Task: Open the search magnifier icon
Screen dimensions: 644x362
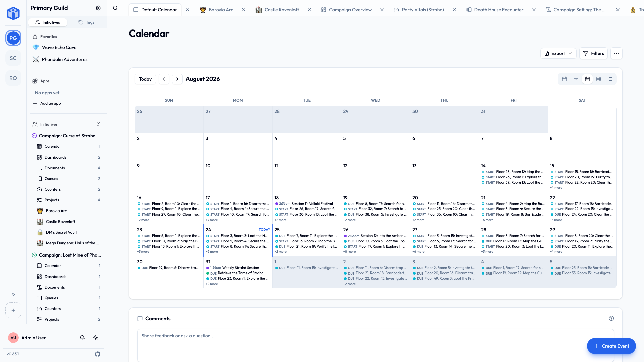Action: pos(115,8)
